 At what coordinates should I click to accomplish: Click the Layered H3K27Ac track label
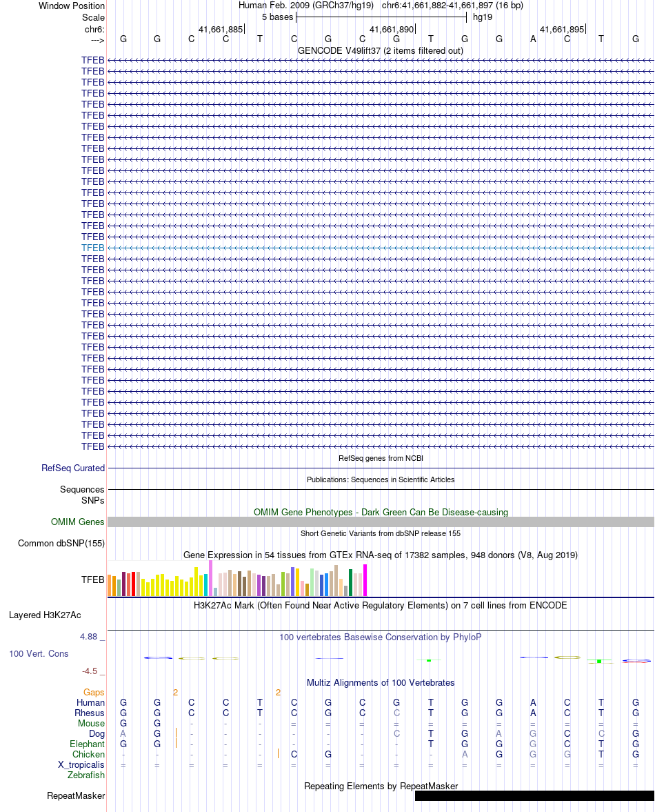(45, 615)
